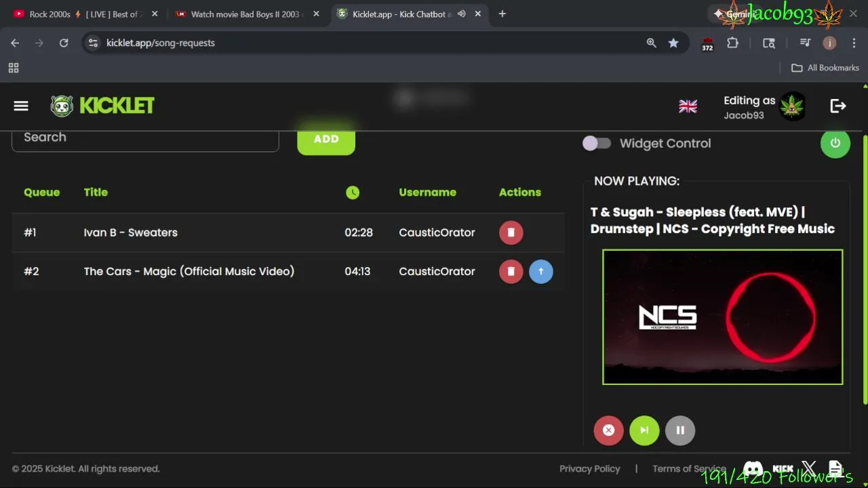Select the Ivan B - Sweaters title
This screenshot has height=488, width=868.
click(x=131, y=232)
